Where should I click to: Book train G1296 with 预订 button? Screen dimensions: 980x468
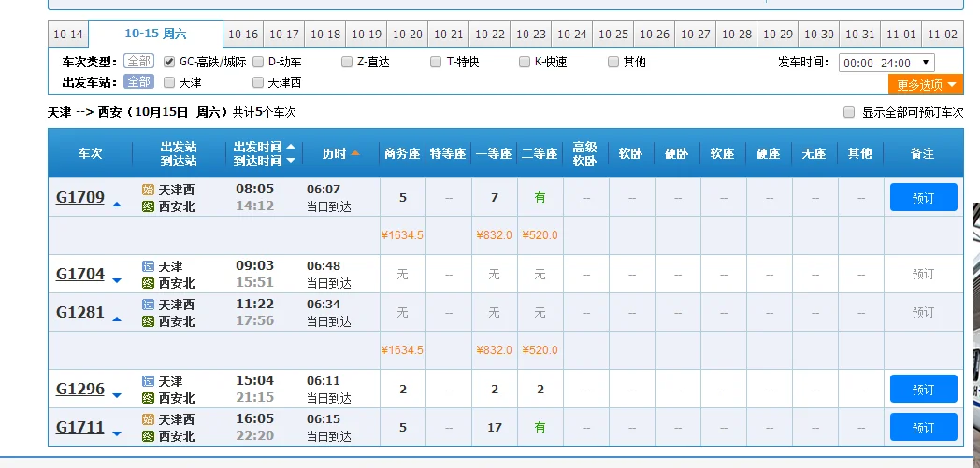click(x=924, y=390)
